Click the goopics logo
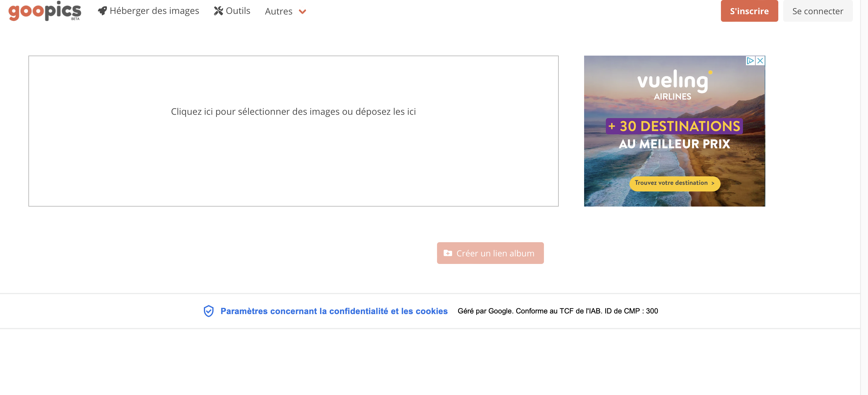The image size is (868, 395). [44, 11]
